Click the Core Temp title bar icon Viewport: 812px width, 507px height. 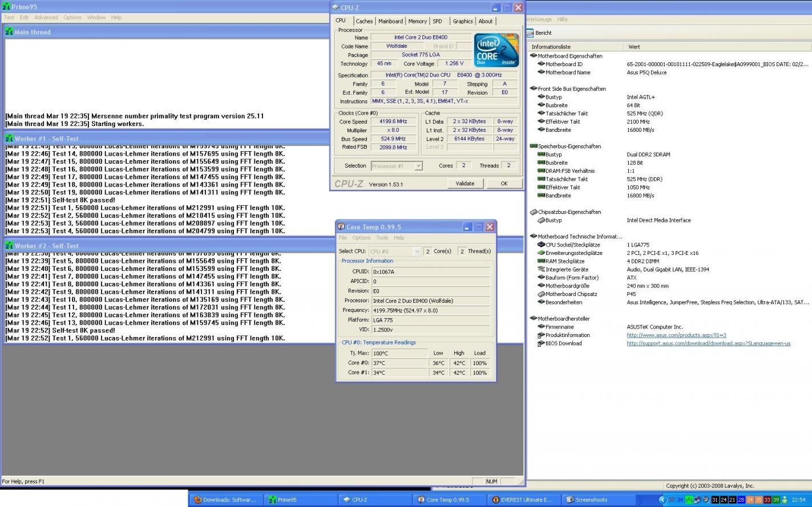341,227
